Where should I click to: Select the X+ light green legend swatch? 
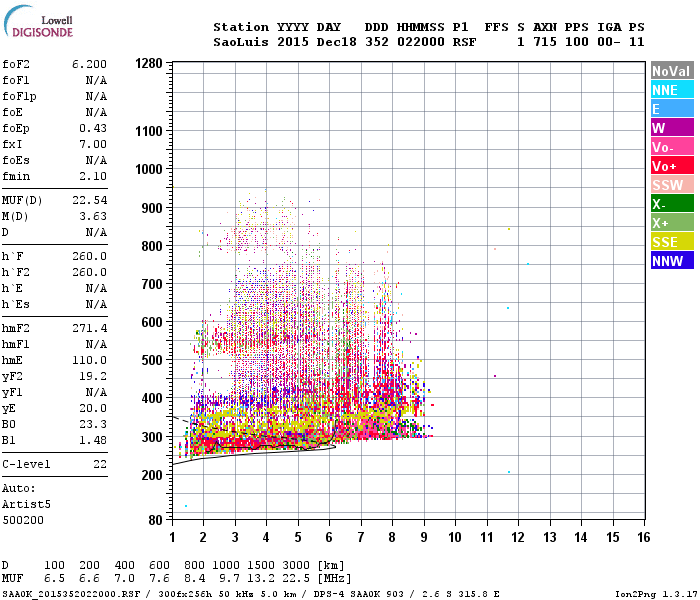pyautogui.click(x=672, y=223)
